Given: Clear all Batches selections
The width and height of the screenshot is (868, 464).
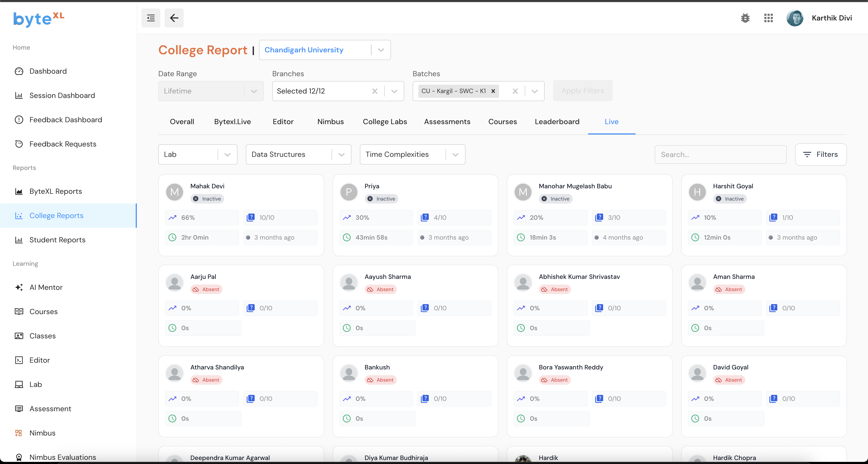Looking at the screenshot, I should click(515, 91).
